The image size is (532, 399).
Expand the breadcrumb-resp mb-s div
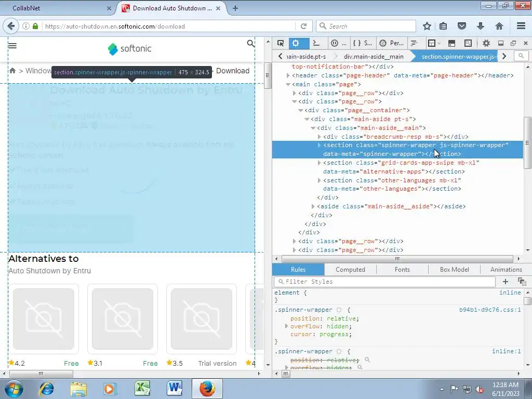click(x=320, y=137)
